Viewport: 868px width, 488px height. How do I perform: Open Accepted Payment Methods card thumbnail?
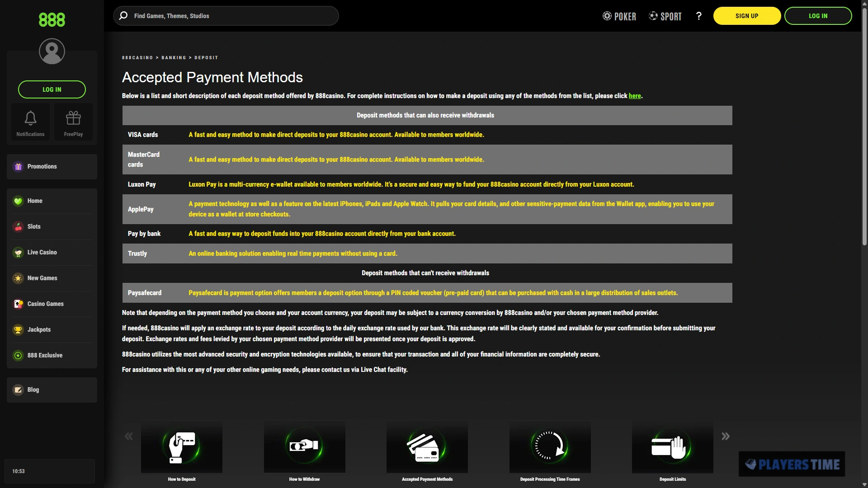pyautogui.click(x=427, y=447)
